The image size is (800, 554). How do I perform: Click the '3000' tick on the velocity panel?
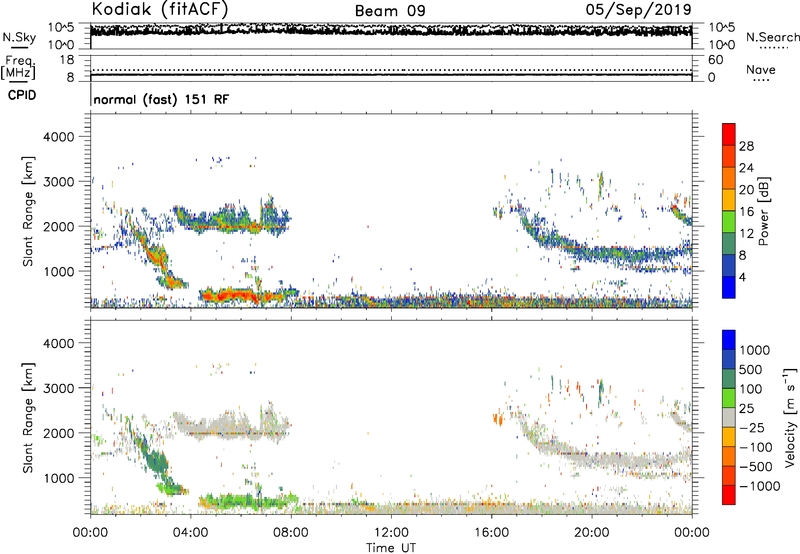tap(59, 388)
